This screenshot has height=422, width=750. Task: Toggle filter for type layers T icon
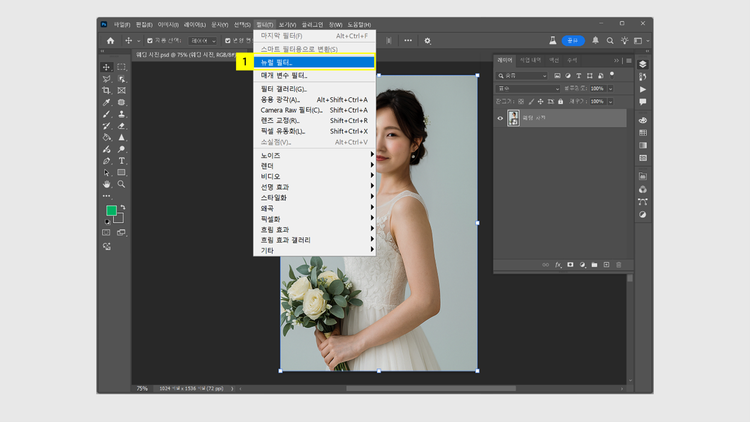[x=579, y=76]
